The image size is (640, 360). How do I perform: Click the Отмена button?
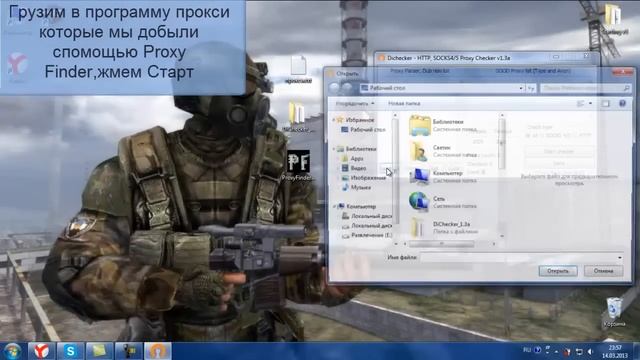604,271
